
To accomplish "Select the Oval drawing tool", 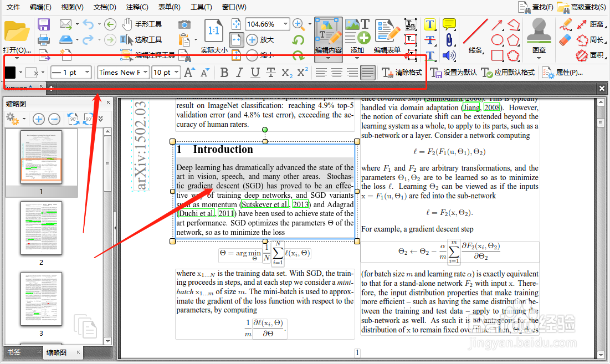I will 497,40.
